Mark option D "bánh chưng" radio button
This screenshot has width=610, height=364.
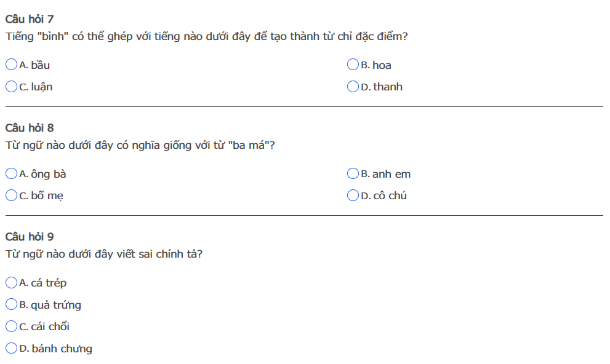click(x=11, y=349)
